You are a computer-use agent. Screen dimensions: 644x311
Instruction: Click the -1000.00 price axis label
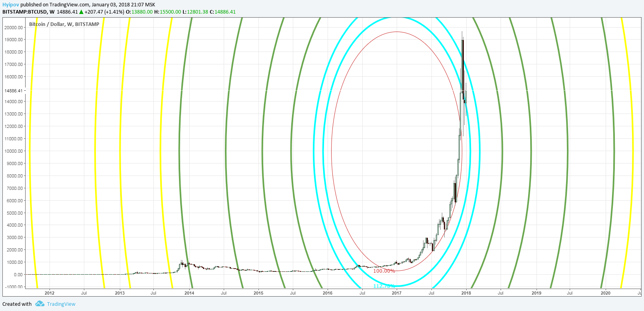coord(14,287)
